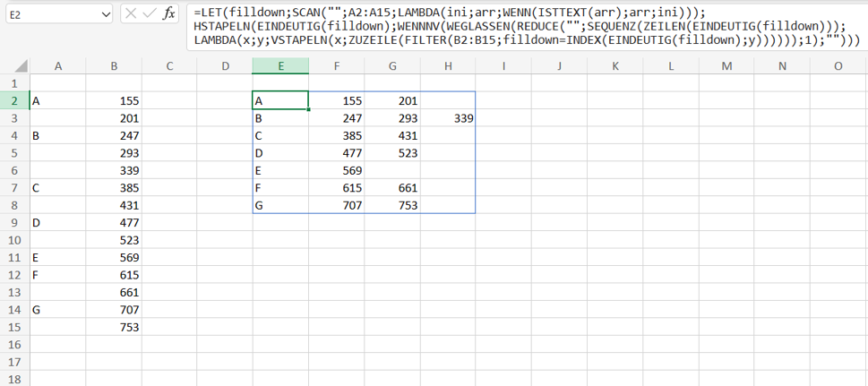Screen dimensions: 868x386
Task: Select column M header
Action: pos(726,66)
